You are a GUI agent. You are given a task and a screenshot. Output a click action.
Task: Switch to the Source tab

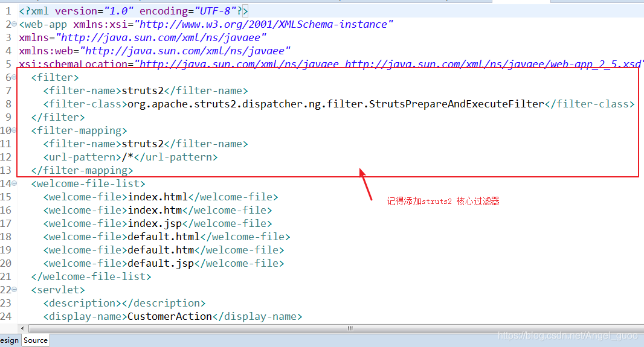point(35,340)
